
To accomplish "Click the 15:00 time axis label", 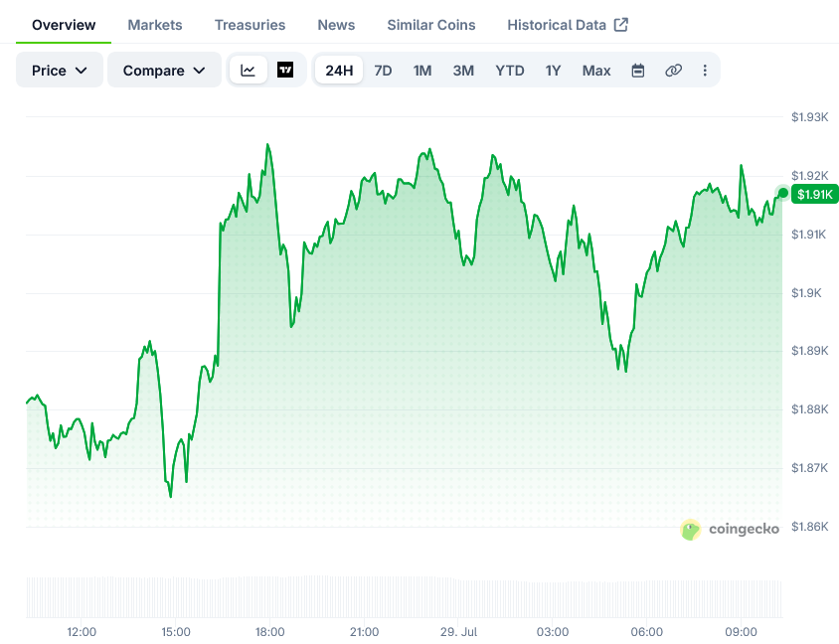I will (x=176, y=632).
